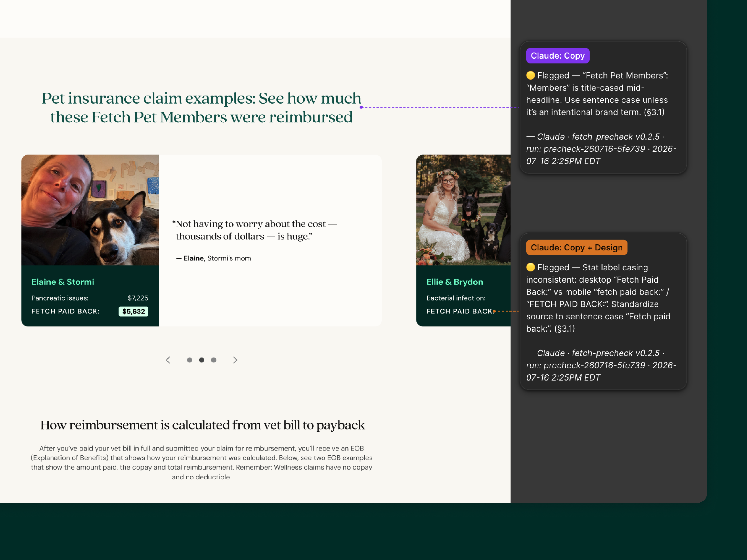
Task: Click the $5,632 paid back badge
Action: 133,311
